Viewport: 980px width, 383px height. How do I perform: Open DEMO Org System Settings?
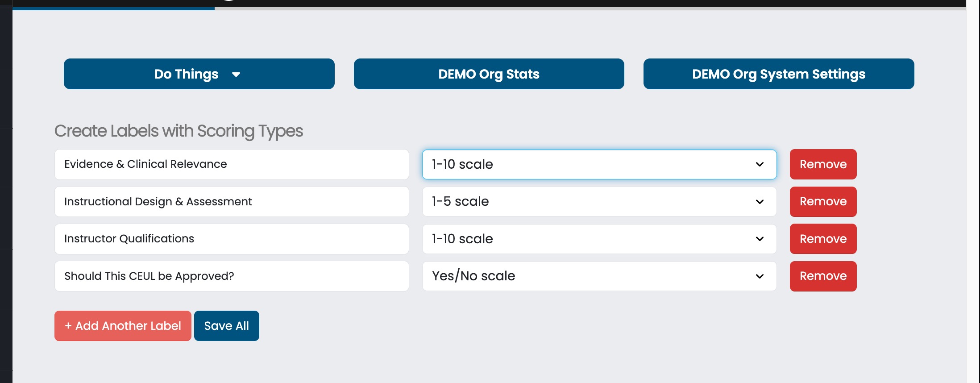778,74
